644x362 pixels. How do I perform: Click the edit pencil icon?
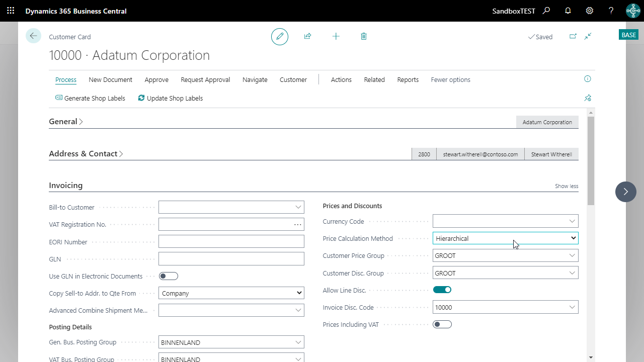click(280, 37)
